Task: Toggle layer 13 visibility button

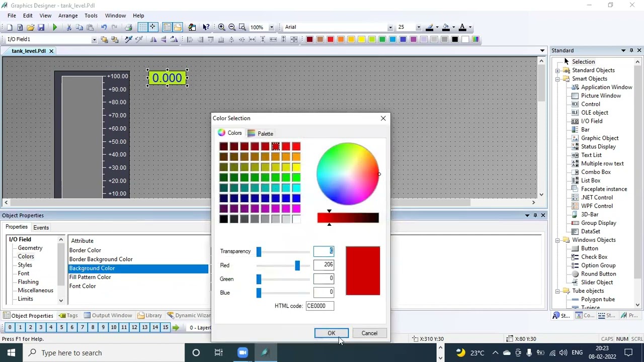Action: (x=145, y=328)
